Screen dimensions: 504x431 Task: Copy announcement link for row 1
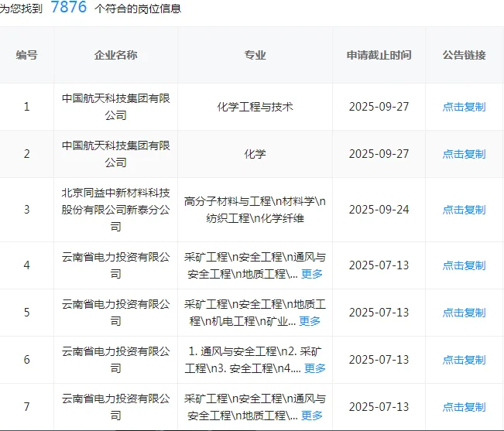(464, 107)
